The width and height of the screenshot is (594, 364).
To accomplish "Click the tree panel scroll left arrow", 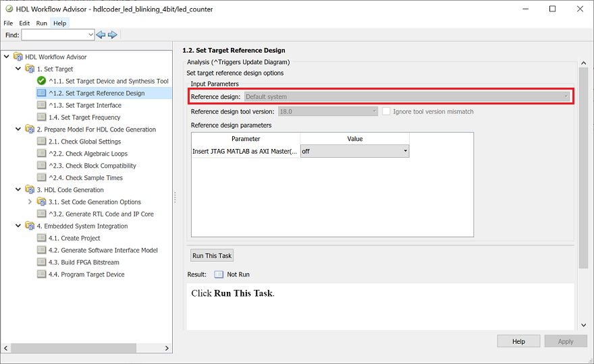I will [5, 348].
